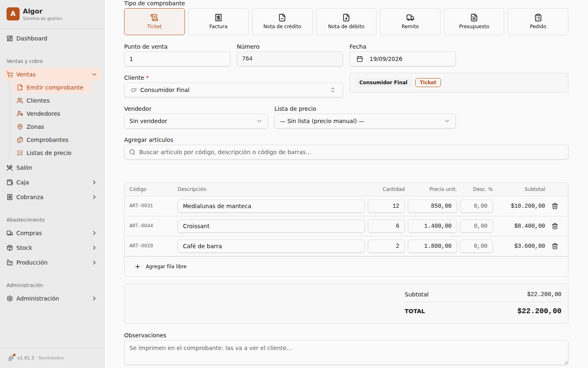
Task: Click the search magnifier in Agregar artículos
Action: pyautogui.click(x=132, y=152)
